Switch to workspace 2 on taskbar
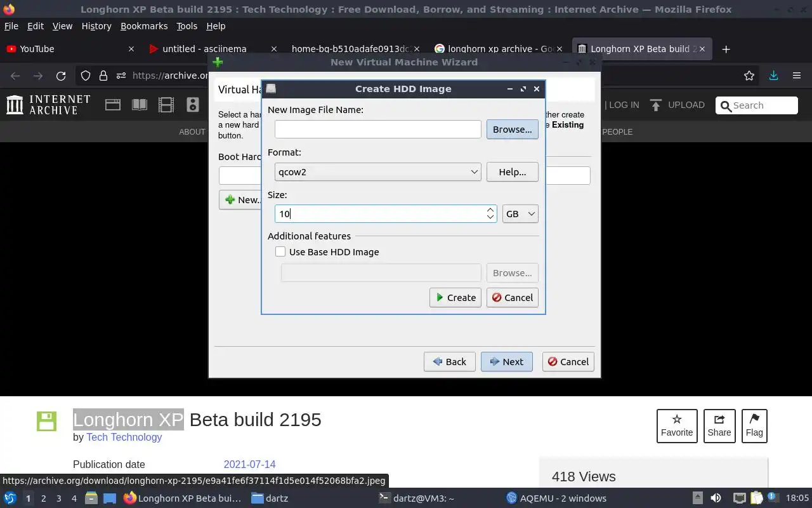Image resolution: width=812 pixels, height=508 pixels. click(44, 498)
